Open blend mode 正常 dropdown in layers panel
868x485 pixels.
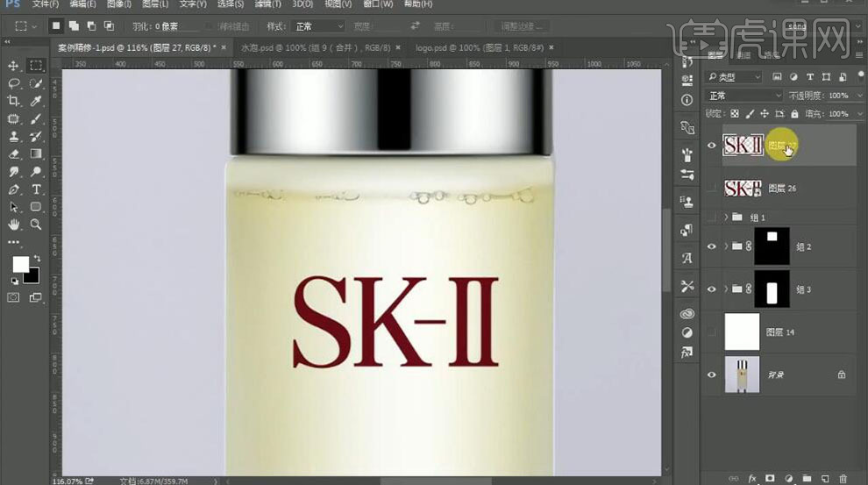[x=744, y=96]
